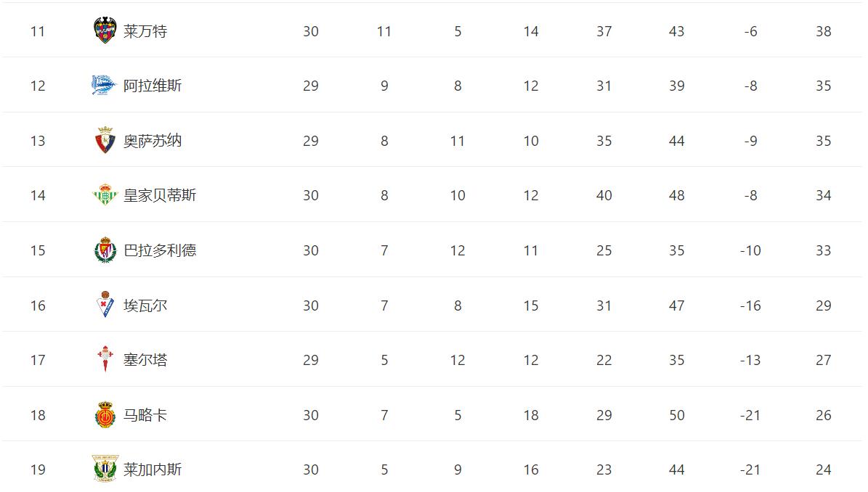Viewport: 868px width, 492px height.
Task: Open the 埃瓦尔 team link
Action: (x=145, y=306)
